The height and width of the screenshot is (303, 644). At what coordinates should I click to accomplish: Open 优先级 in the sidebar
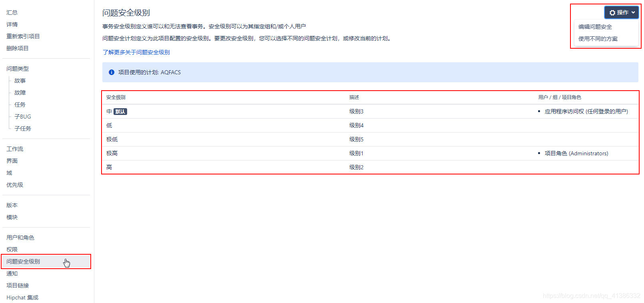15,185
